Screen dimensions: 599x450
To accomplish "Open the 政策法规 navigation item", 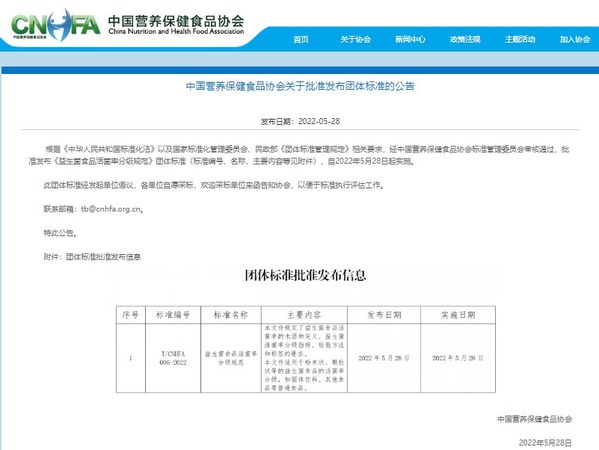I will point(465,39).
